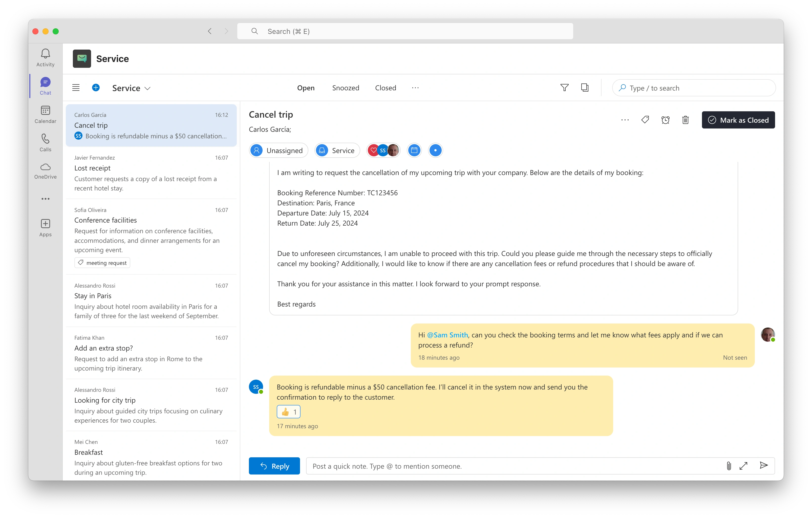This screenshot has height=518, width=812.
Task: Click the quick note input field
Action: pos(512,466)
